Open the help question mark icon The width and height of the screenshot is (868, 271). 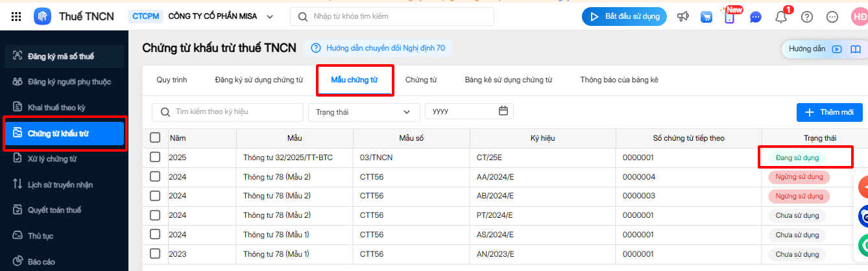click(806, 17)
